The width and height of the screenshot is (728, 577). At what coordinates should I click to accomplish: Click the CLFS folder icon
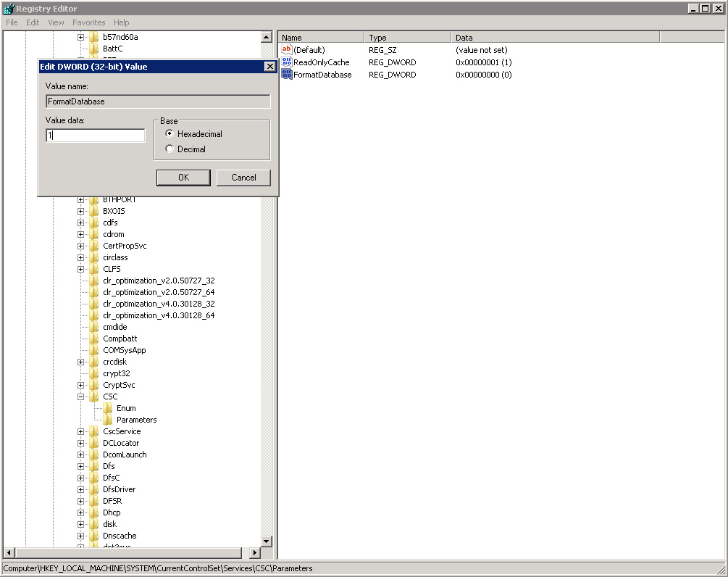point(93,269)
